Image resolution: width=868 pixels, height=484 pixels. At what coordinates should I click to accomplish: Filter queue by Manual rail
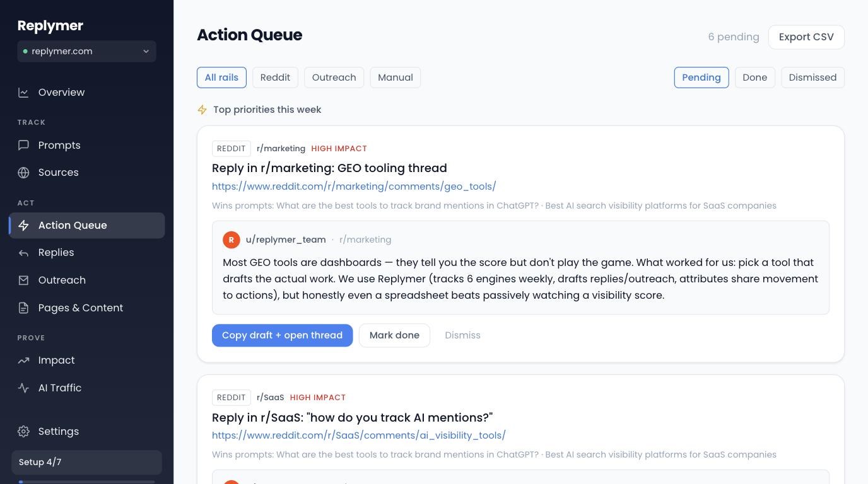click(x=396, y=78)
